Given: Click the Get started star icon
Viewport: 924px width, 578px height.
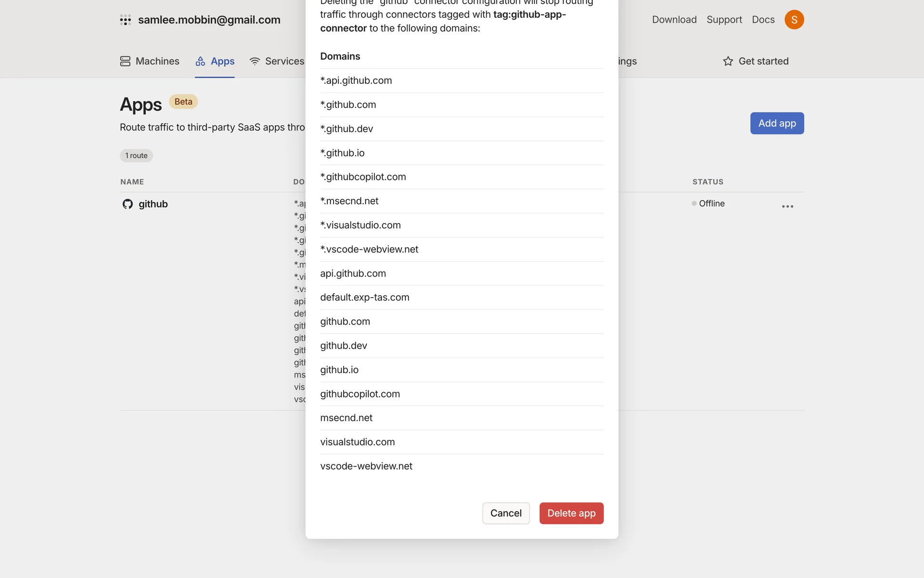Looking at the screenshot, I should 728,61.
